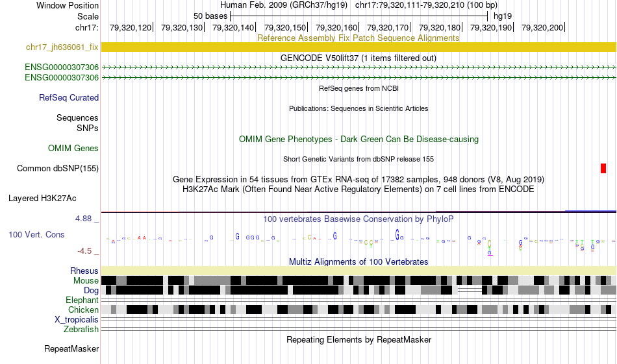The height and width of the screenshot is (364, 617).
Task: Click the Dog alignment label
Action: pyautogui.click(x=91, y=290)
